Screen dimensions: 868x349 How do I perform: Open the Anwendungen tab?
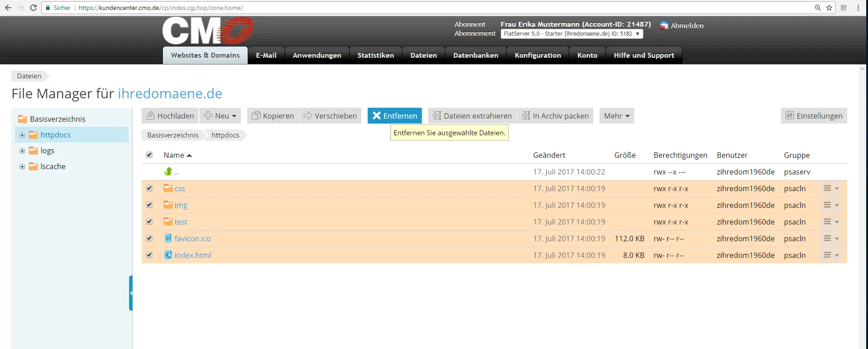pyautogui.click(x=317, y=55)
